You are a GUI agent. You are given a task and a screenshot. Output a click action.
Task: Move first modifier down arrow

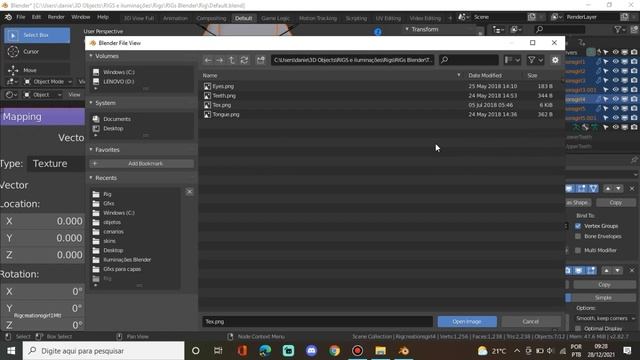click(x=619, y=189)
